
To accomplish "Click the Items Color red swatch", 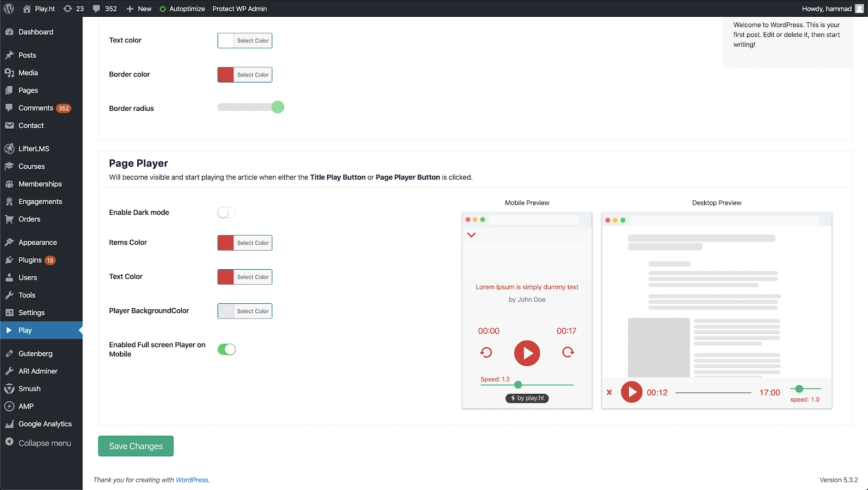I will [226, 243].
